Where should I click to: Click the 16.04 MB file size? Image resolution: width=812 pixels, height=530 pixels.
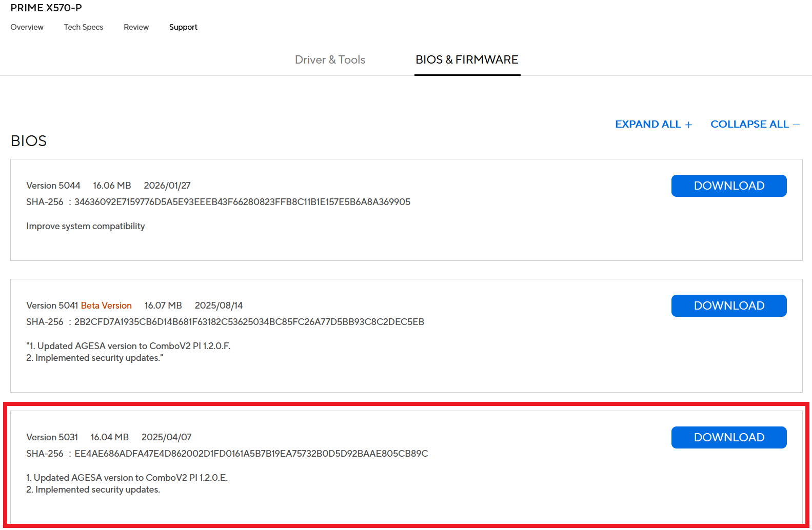point(110,437)
